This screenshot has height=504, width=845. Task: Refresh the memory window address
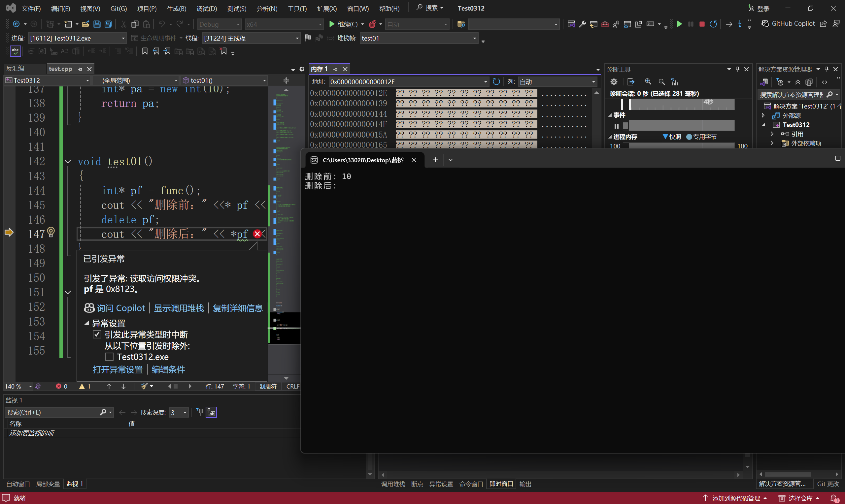(x=496, y=82)
